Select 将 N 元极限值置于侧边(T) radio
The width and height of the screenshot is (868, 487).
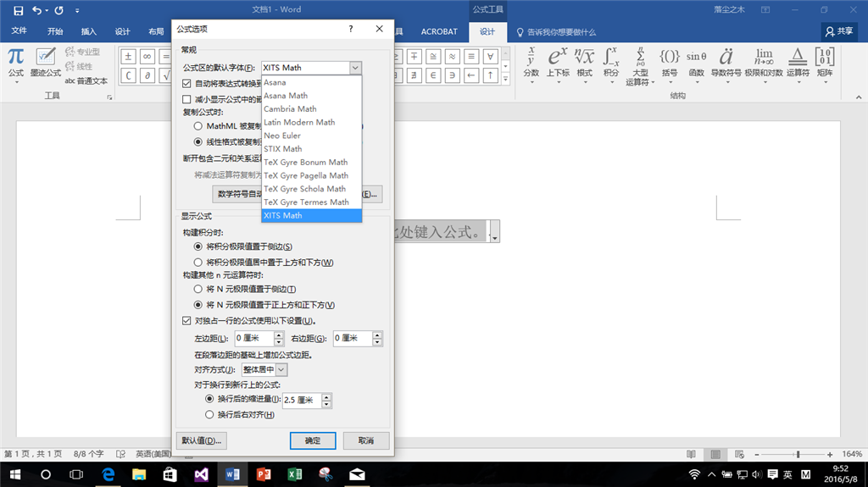pyautogui.click(x=198, y=289)
